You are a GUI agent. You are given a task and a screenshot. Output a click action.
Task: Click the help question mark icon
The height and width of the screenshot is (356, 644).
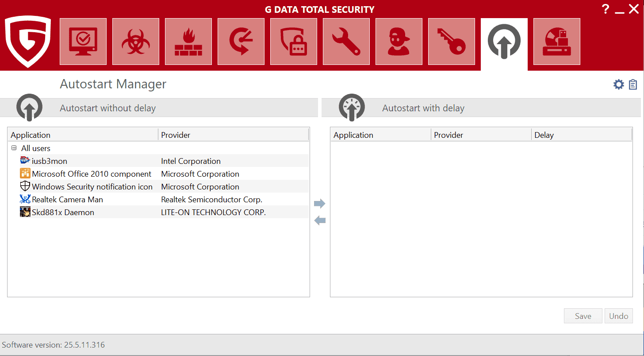point(605,9)
